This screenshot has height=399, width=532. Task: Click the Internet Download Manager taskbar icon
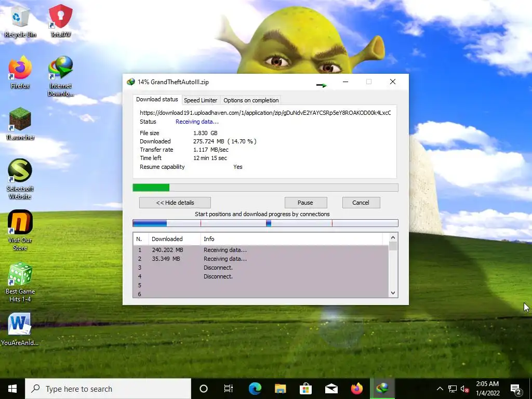pos(382,389)
